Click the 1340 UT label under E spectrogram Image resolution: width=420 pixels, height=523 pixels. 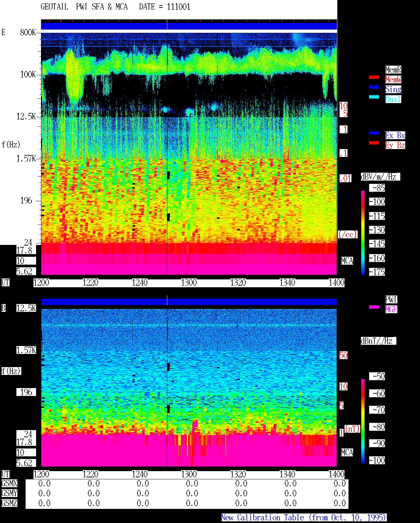(x=287, y=282)
